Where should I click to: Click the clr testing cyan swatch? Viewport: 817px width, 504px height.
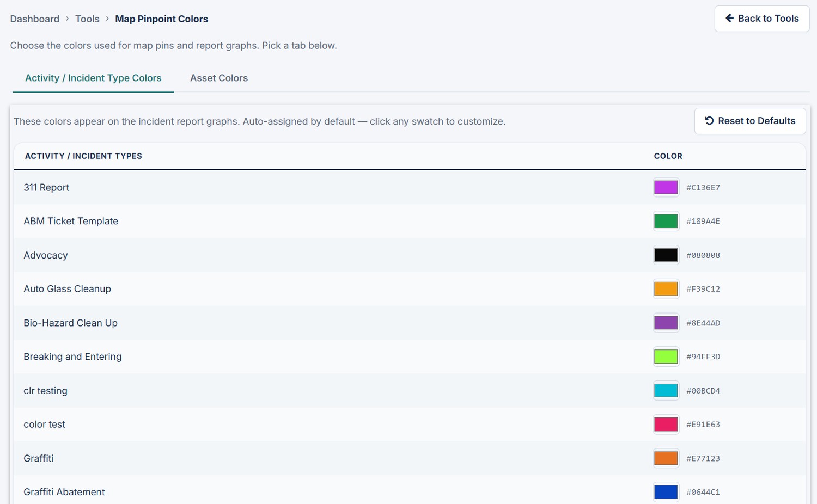click(666, 390)
